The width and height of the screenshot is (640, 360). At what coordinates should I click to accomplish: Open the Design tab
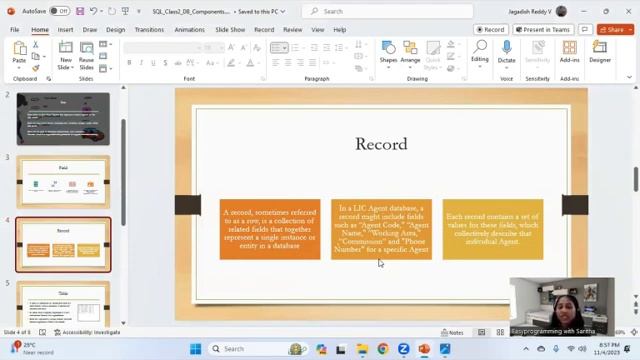tap(116, 29)
